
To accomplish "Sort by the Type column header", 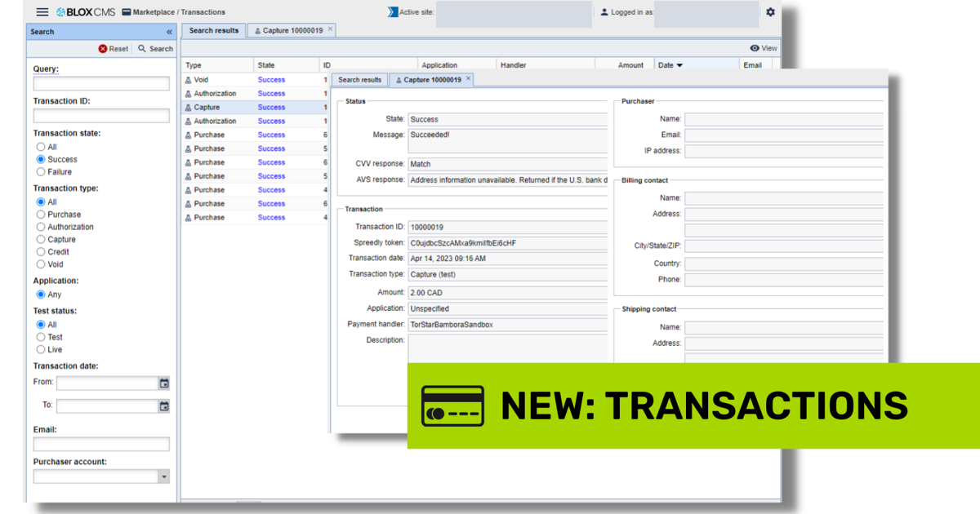I will point(217,65).
